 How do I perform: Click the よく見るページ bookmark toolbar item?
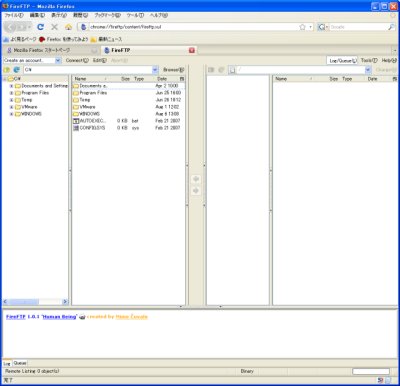pos(20,39)
